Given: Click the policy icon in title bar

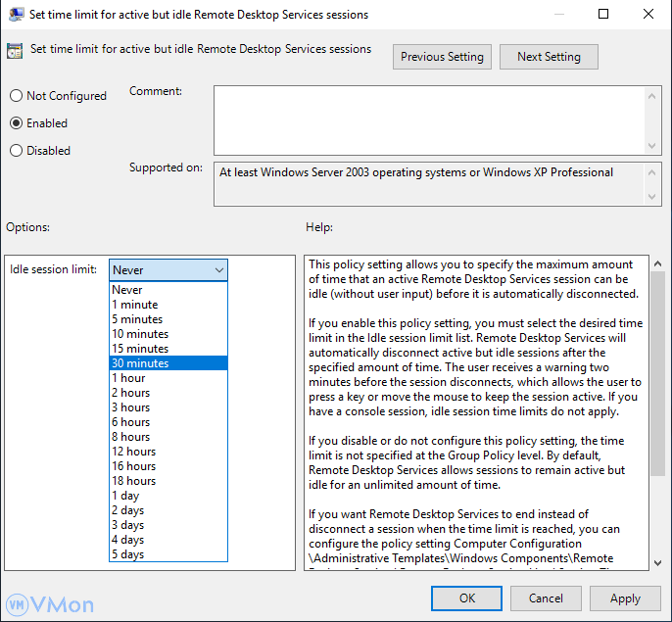Looking at the screenshot, I should (x=17, y=15).
